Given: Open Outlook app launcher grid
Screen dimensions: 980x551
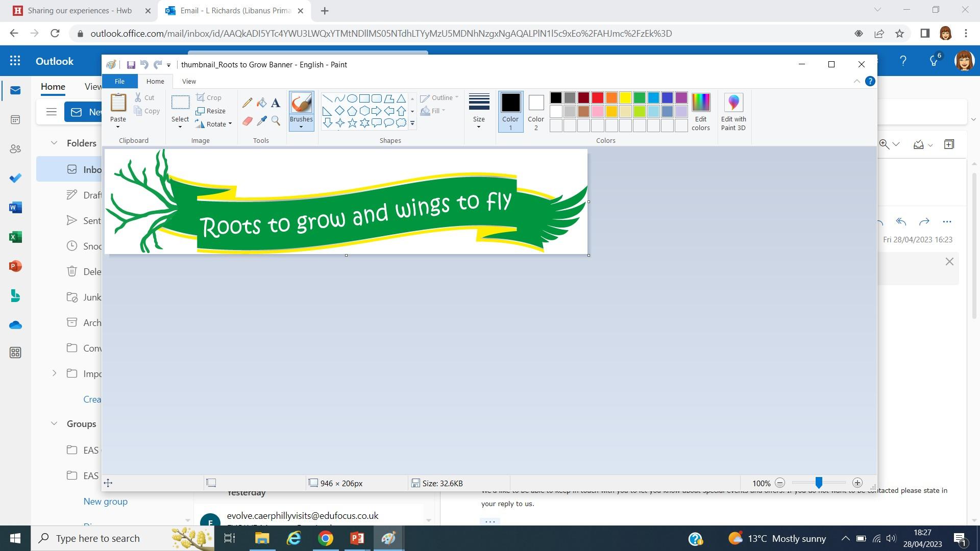Looking at the screenshot, I should tap(15, 61).
